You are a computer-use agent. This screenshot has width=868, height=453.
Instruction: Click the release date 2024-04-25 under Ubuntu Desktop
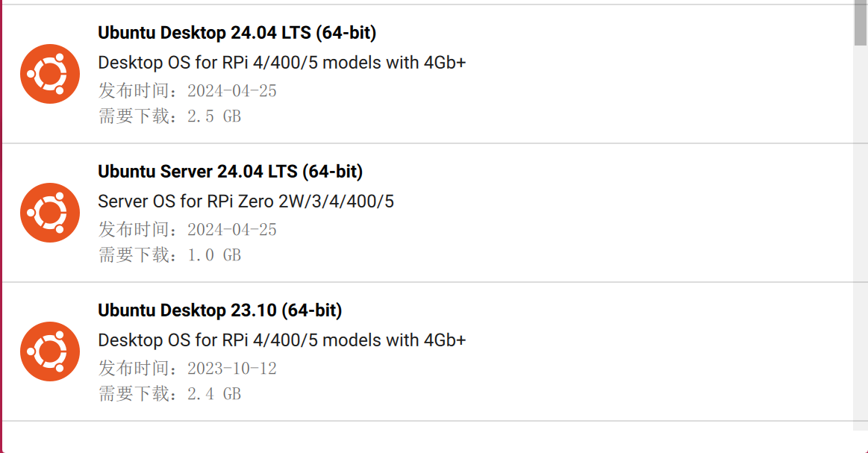pos(187,90)
